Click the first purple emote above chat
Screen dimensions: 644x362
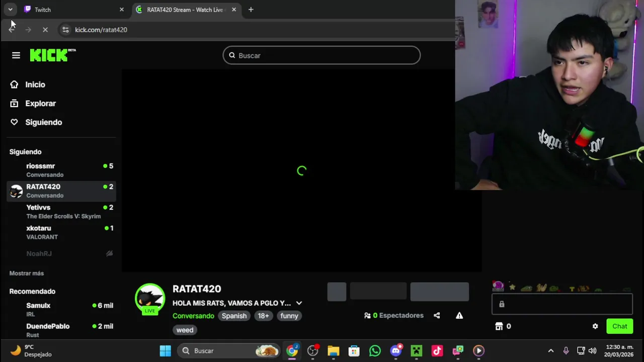pyautogui.click(x=498, y=287)
